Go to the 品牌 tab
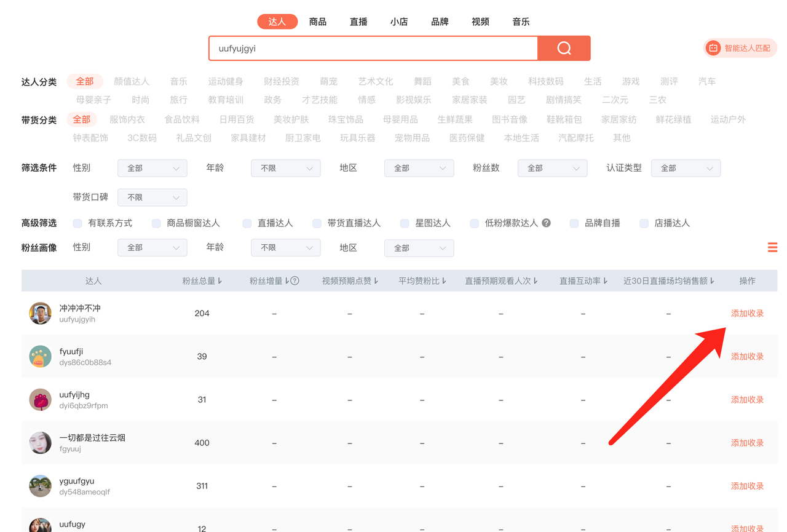 (440, 22)
